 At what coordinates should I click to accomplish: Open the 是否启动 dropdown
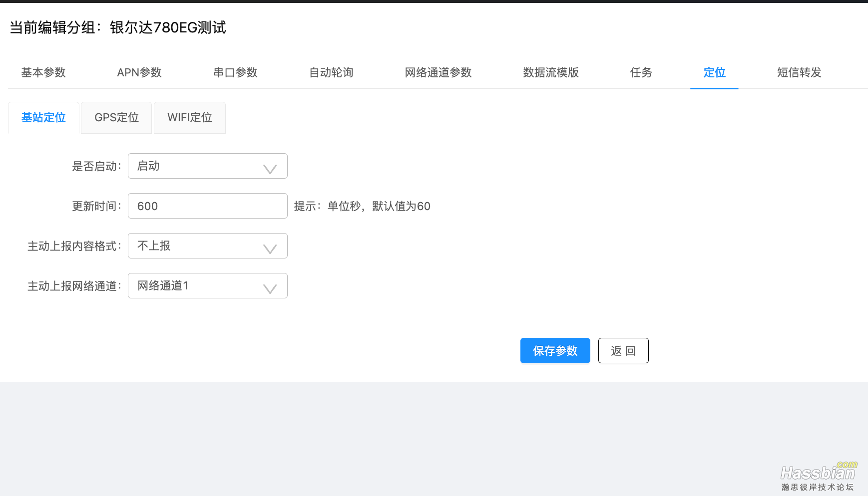point(208,166)
